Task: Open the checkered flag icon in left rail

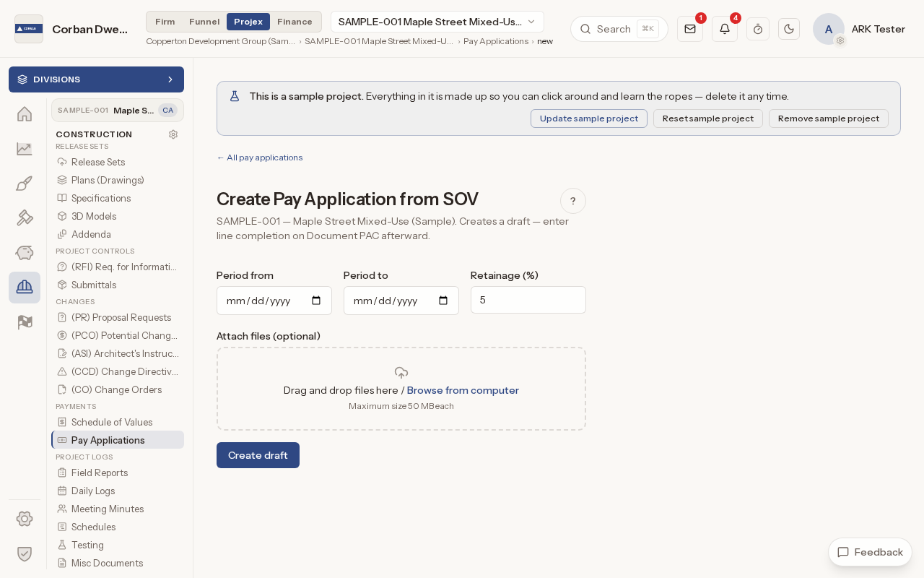Action: point(25,322)
